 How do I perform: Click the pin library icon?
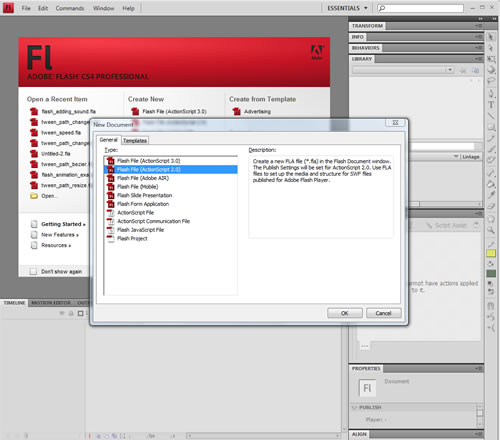coord(462,70)
